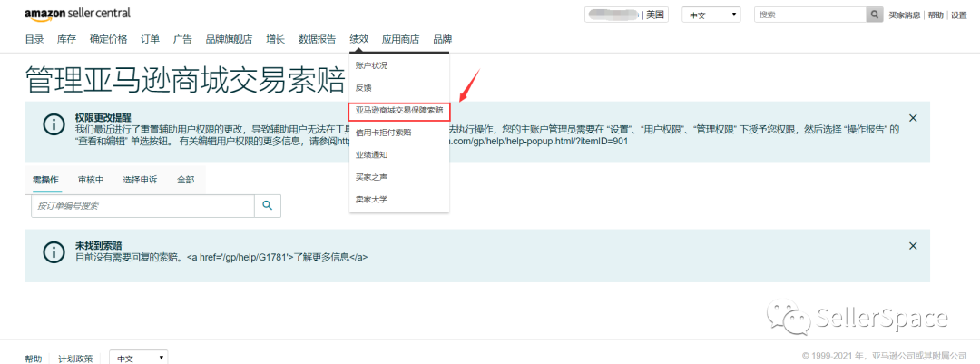Open the 帮助 link in header
Screen dimensions: 980x364
tap(936, 15)
